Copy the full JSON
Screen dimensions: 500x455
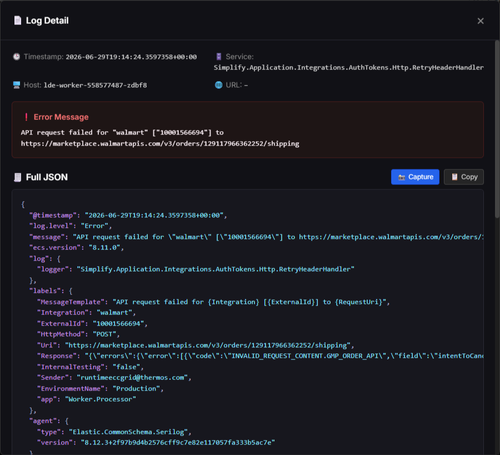tap(464, 177)
